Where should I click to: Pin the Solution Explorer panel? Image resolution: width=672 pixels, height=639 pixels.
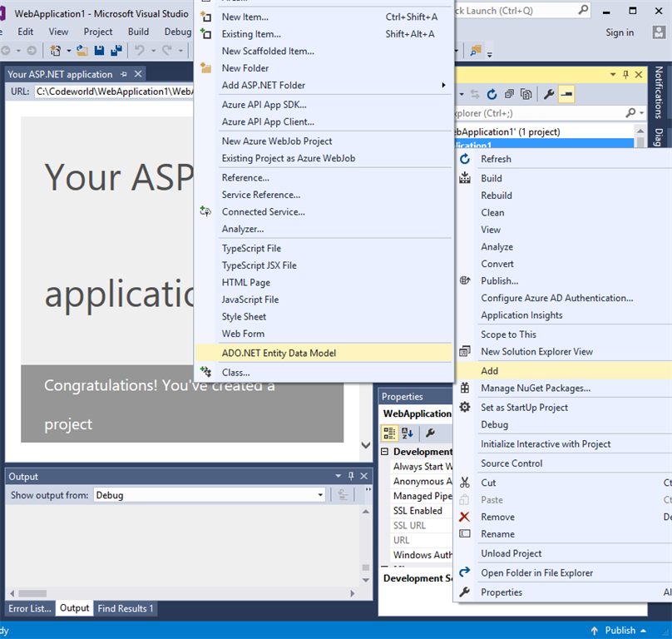pyautogui.click(x=625, y=75)
